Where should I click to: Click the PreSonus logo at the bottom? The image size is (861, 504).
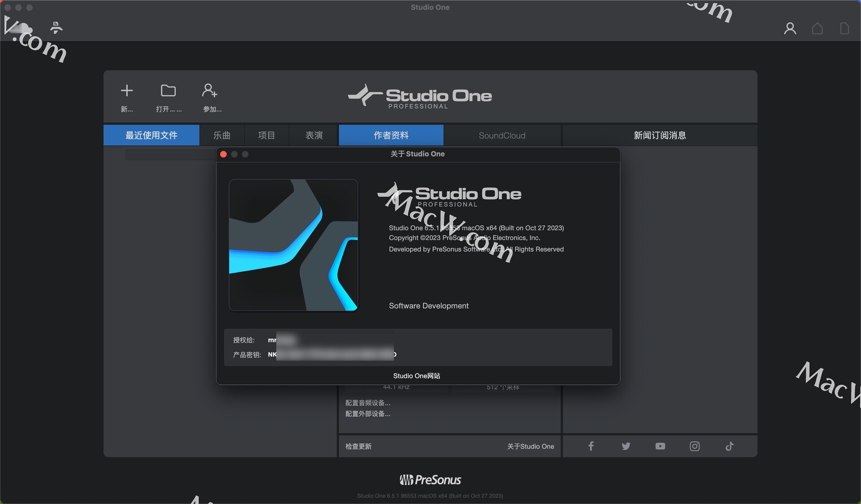click(x=430, y=480)
